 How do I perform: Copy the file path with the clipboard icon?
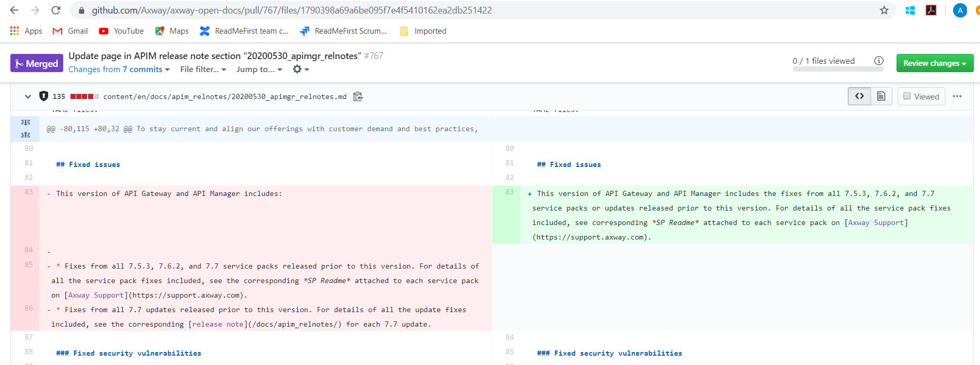pos(358,96)
